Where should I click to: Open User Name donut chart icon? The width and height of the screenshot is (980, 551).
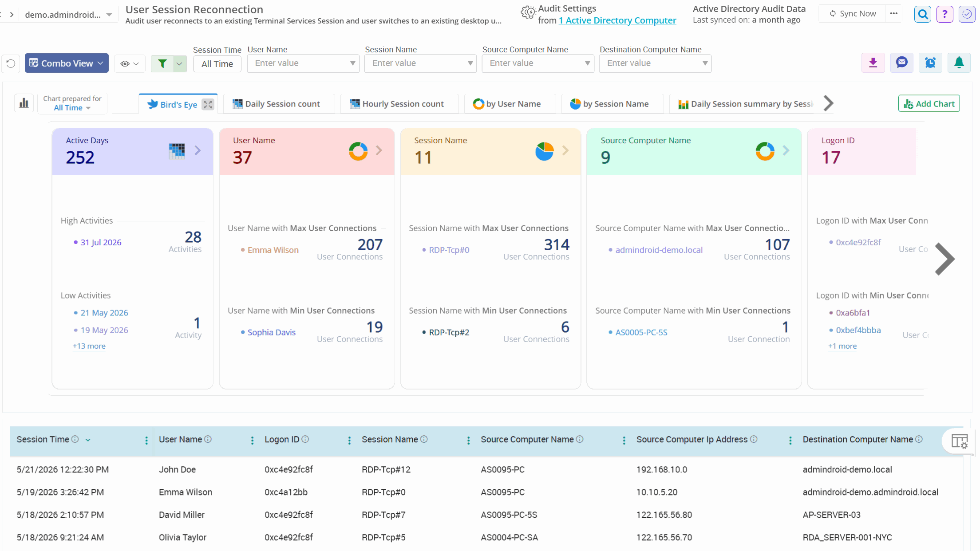(x=358, y=151)
